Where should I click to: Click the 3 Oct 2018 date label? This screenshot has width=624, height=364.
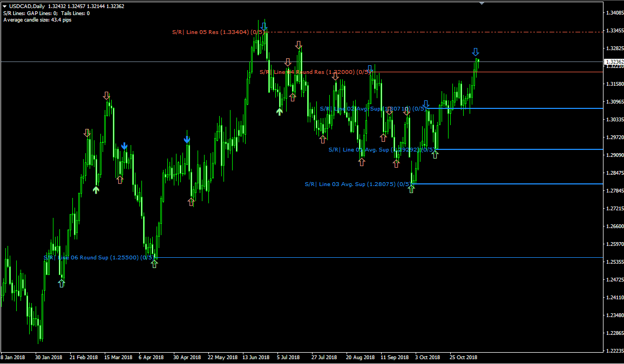pyautogui.click(x=428, y=357)
